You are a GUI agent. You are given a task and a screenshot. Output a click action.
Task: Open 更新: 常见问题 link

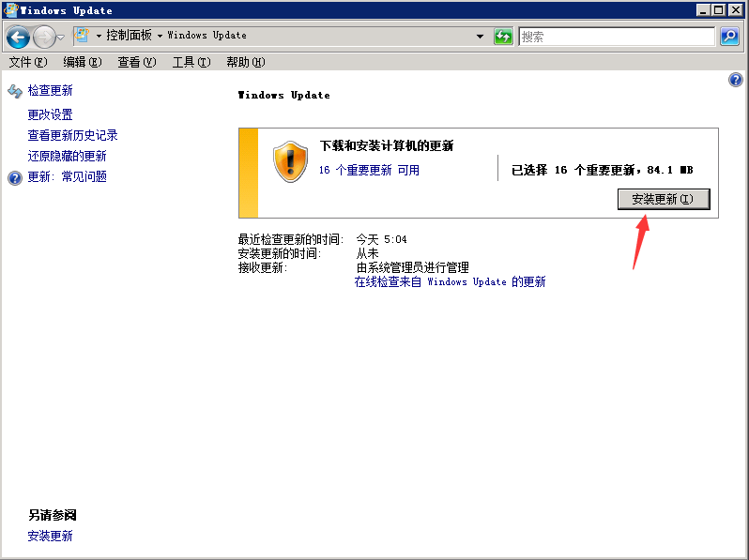(x=67, y=176)
